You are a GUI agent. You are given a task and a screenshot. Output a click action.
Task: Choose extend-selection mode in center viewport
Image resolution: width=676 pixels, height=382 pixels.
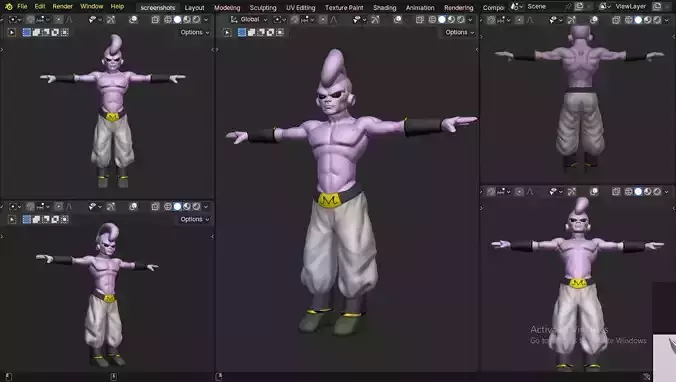pos(251,32)
